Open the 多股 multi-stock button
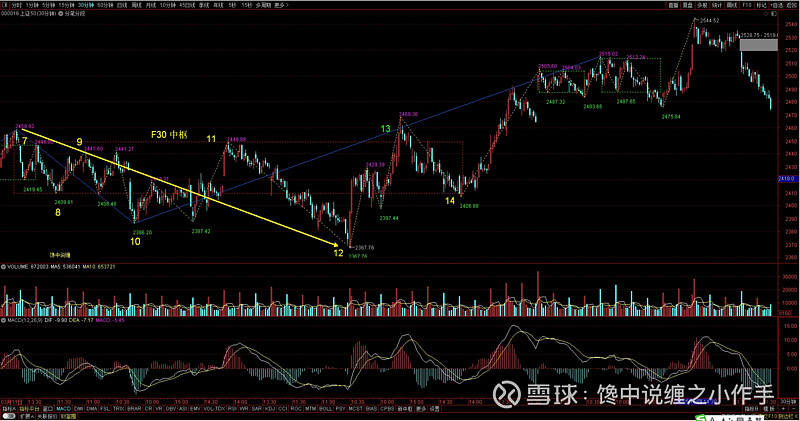Viewport: 800px width, 421px height. [x=702, y=5]
